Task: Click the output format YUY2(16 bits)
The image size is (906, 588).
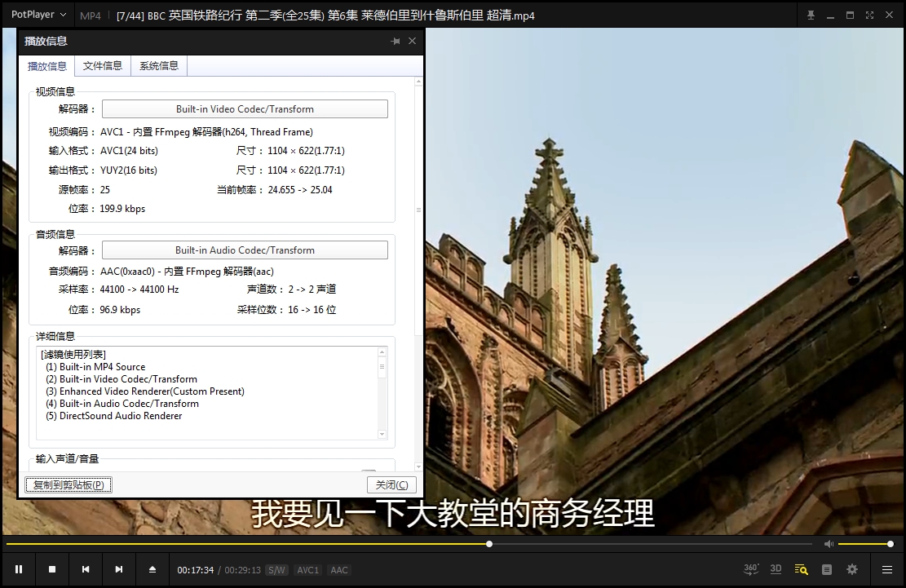Action: (129, 170)
